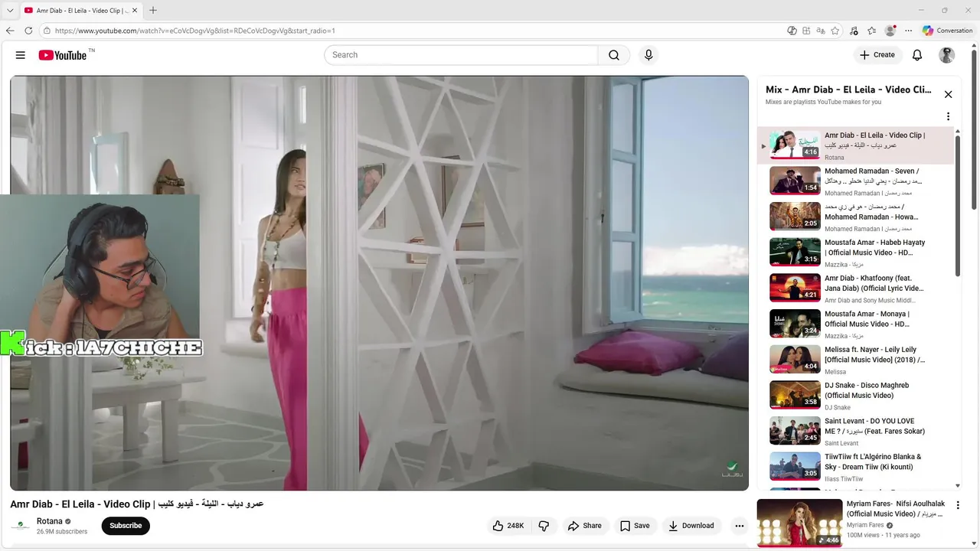Viewport: 980px width, 551px height.
Task: Open Myriam Fares channel name
Action: coord(865,525)
